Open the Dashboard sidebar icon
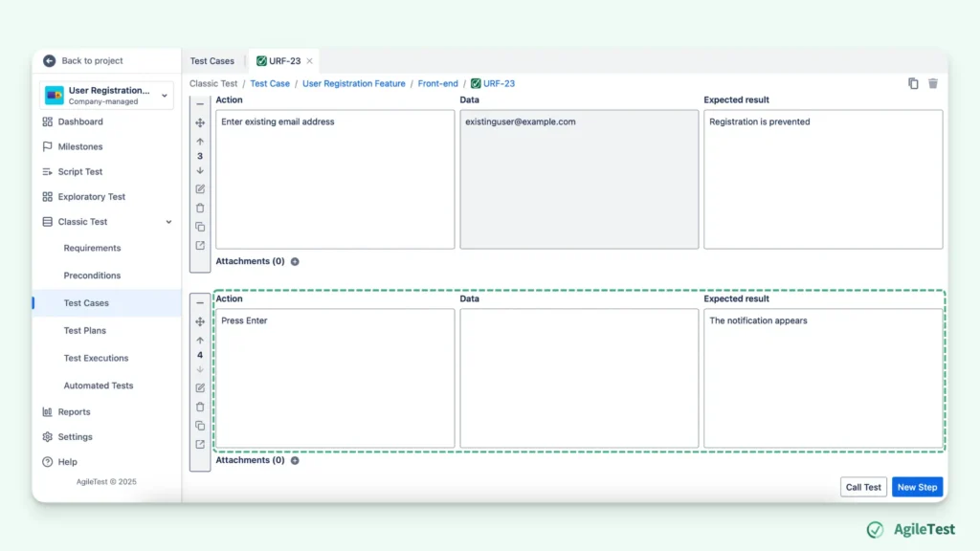 pos(48,121)
